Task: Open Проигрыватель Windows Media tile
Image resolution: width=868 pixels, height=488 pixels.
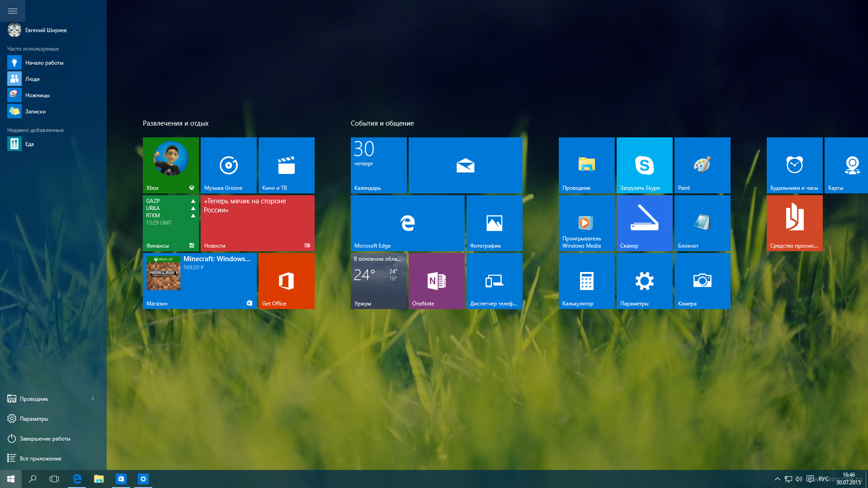Action: click(x=587, y=223)
